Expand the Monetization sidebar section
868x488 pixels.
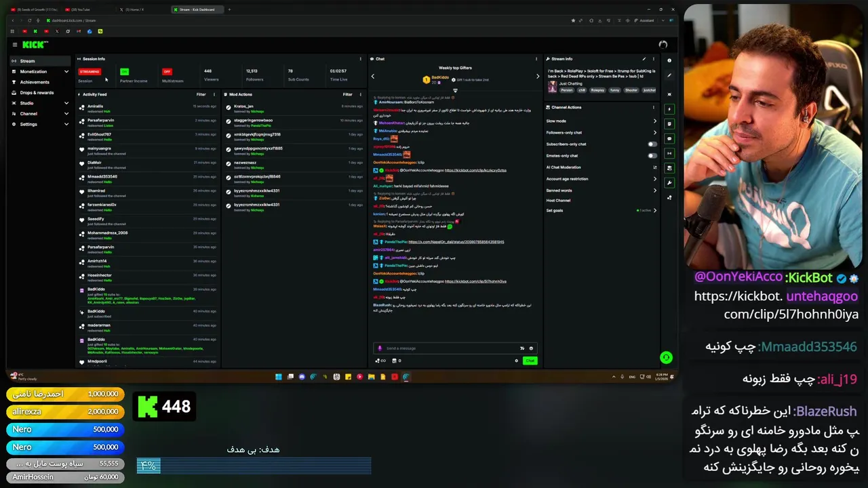[39, 71]
